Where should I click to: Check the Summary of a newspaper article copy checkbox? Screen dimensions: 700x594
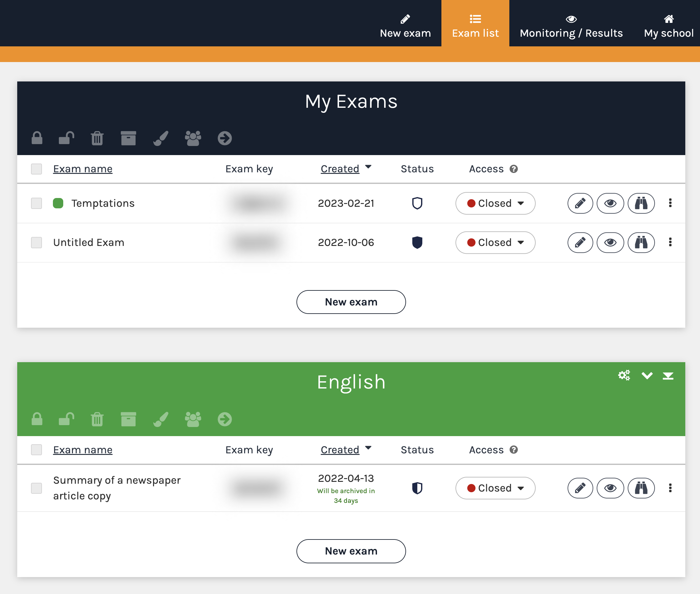point(36,488)
